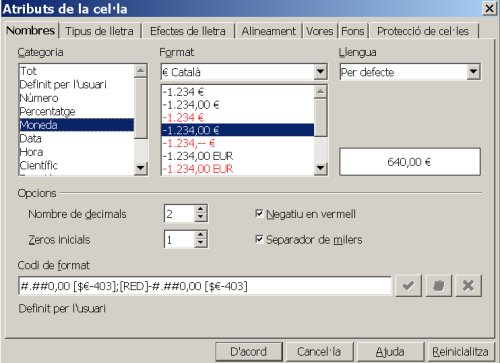Image resolution: width=500 pixels, height=363 pixels.
Task: Click the Categoria list scroll down arrow
Action: [141, 168]
